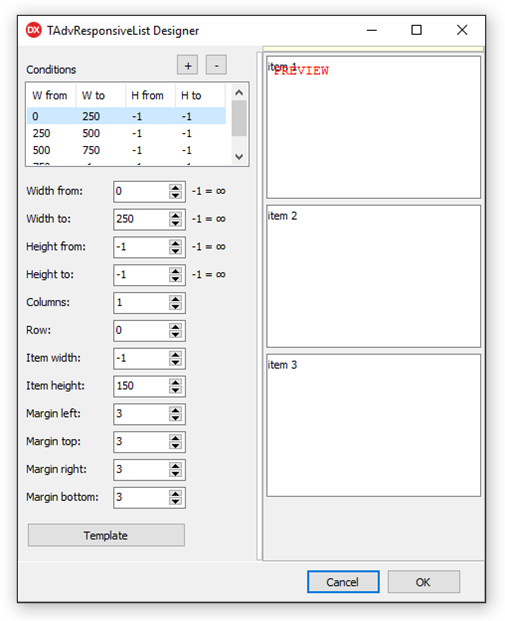Click the W to column header
The width and height of the screenshot is (505, 621).
click(101, 95)
